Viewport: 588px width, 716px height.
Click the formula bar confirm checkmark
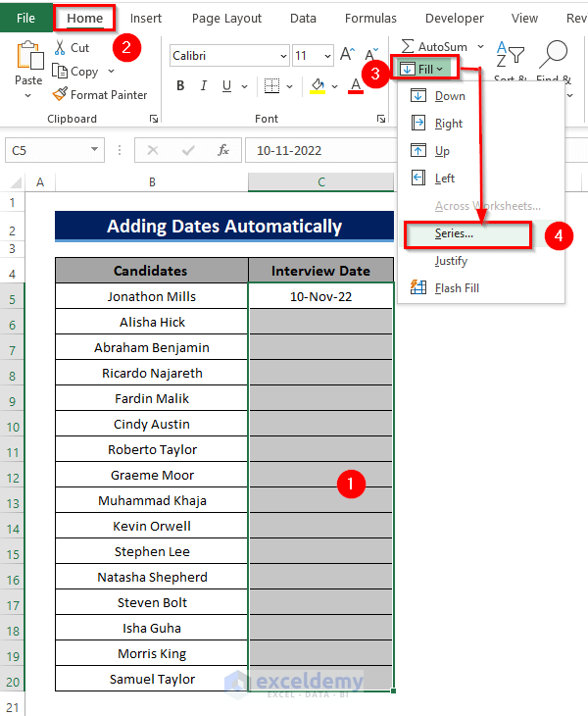(x=188, y=150)
